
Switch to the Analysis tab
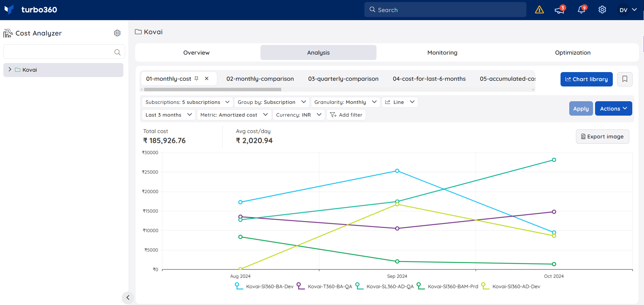pyautogui.click(x=318, y=53)
